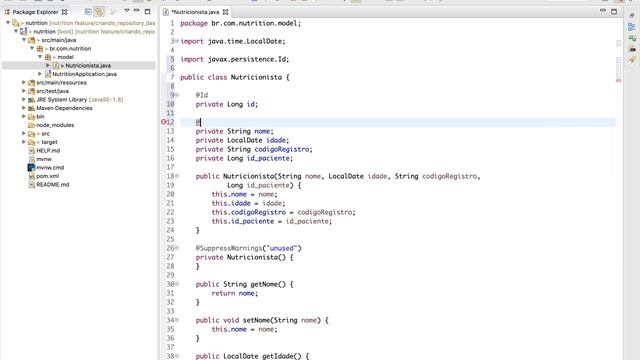Toggle folding of setNome at line 34
The image size is (640, 360).
tap(177, 320)
